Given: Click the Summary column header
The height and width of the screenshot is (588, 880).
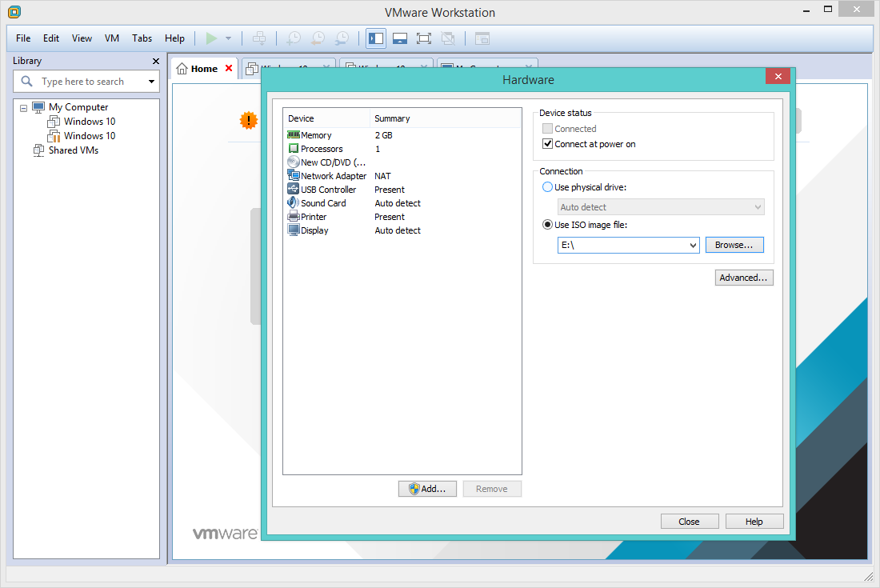Looking at the screenshot, I should [x=446, y=118].
